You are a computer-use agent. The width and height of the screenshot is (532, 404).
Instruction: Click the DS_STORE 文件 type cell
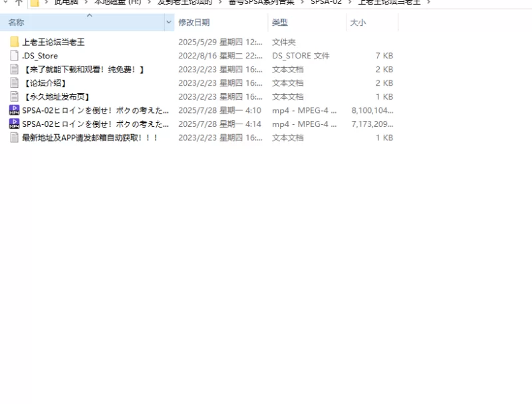pyautogui.click(x=301, y=56)
